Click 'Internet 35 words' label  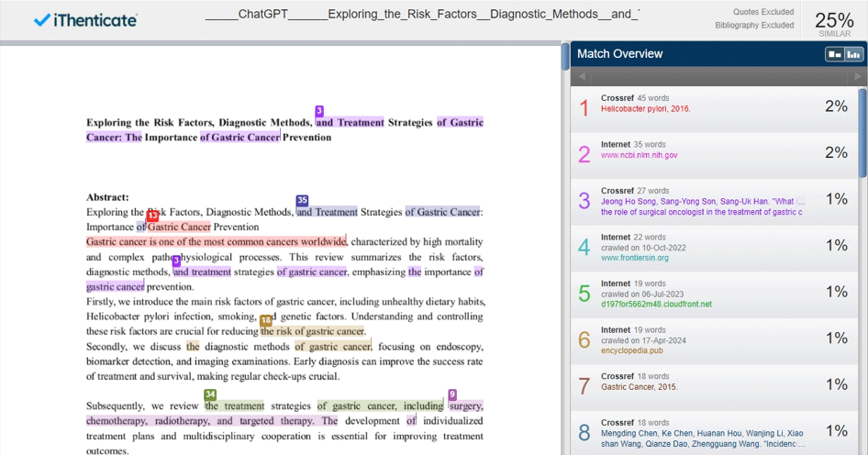[x=633, y=144]
